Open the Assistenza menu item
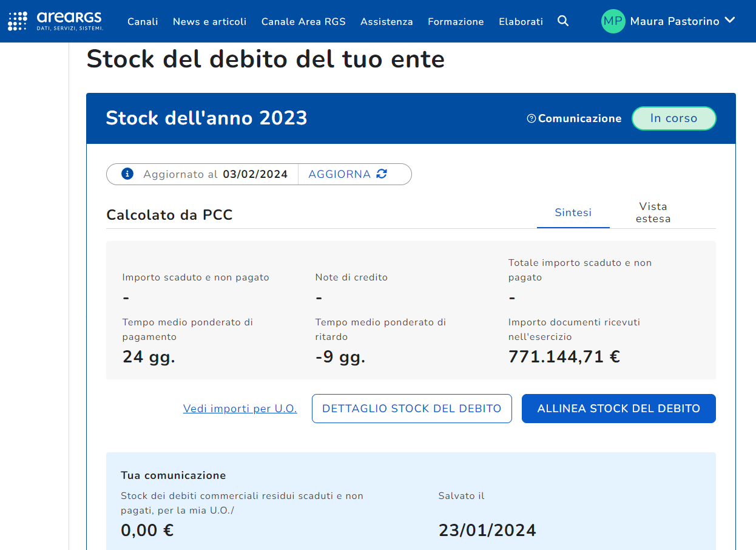 [x=386, y=21]
